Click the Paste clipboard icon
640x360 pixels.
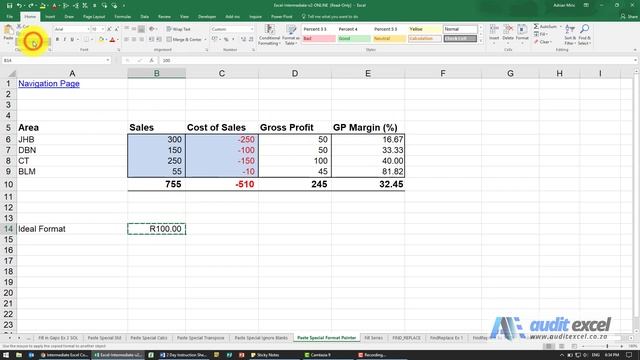pos(8,30)
